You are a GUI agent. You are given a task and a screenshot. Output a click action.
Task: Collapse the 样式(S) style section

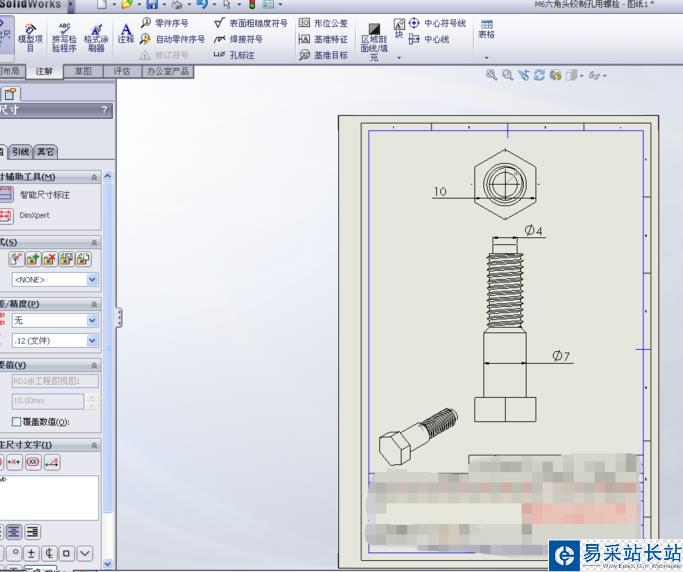click(94, 243)
